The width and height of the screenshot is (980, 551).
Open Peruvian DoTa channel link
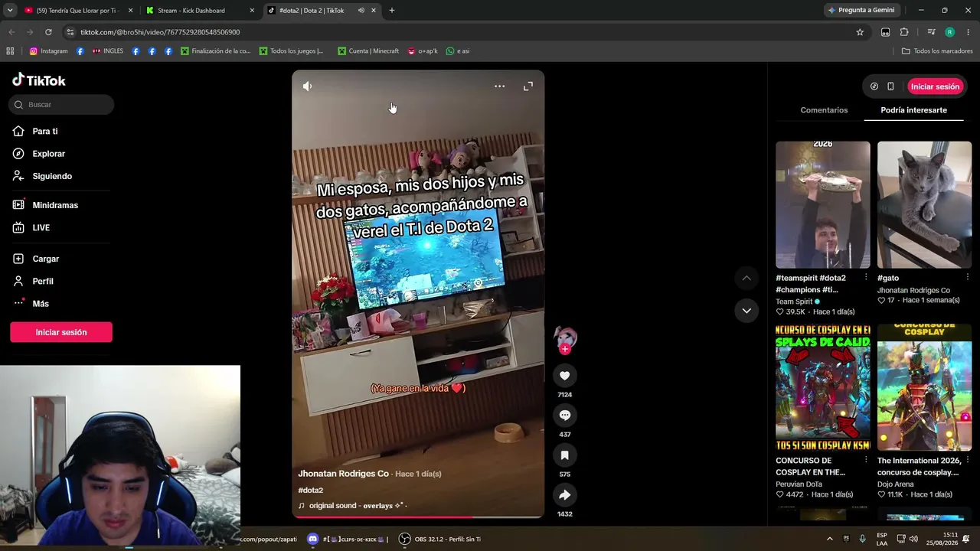[x=799, y=484]
